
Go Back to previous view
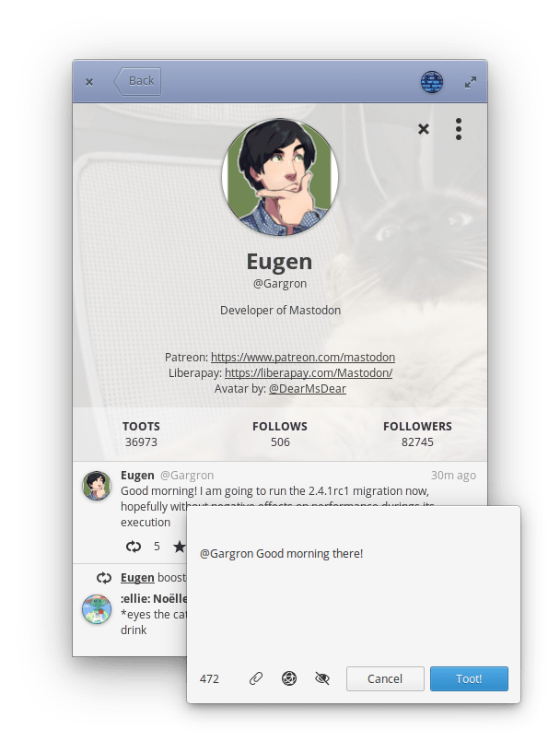tap(137, 81)
